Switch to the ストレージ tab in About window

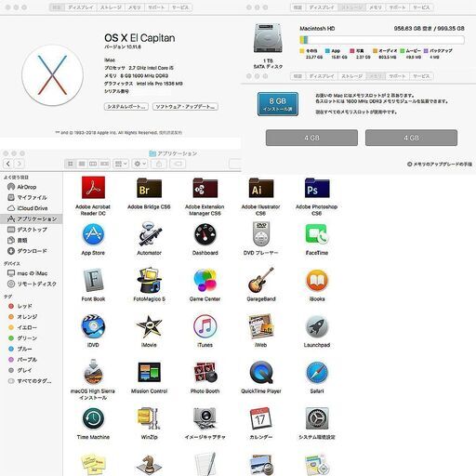pos(111,7)
